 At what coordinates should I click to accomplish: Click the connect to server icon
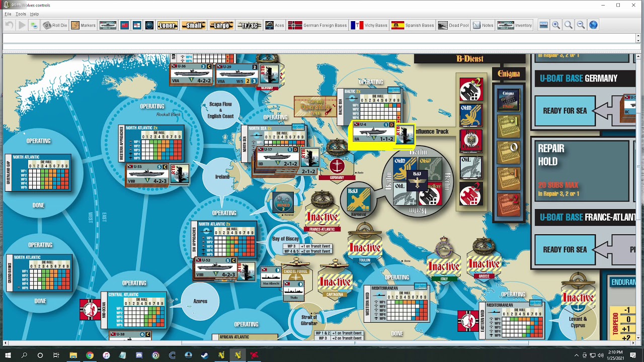click(x=34, y=25)
